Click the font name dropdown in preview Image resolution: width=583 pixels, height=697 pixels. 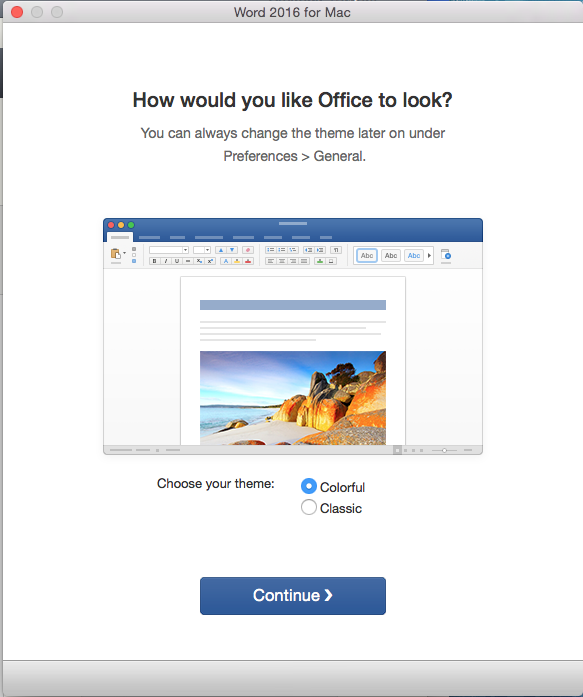(169, 250)
